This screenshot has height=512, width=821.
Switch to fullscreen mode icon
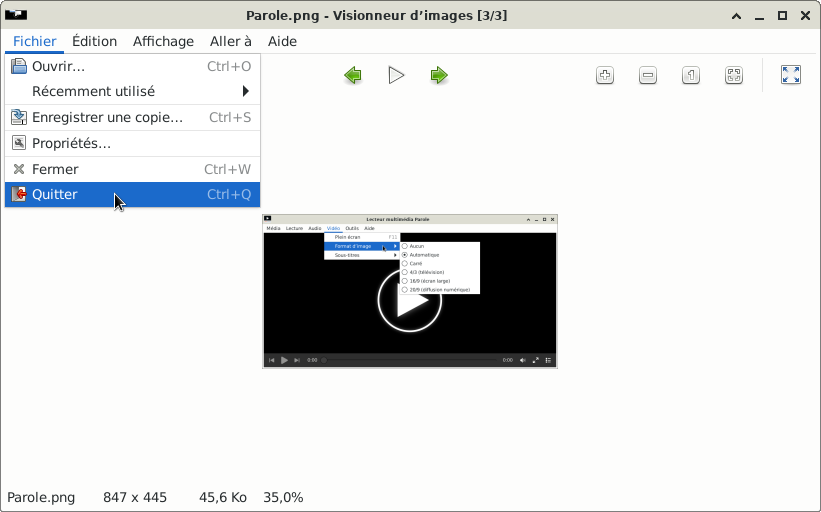[791, 75]
